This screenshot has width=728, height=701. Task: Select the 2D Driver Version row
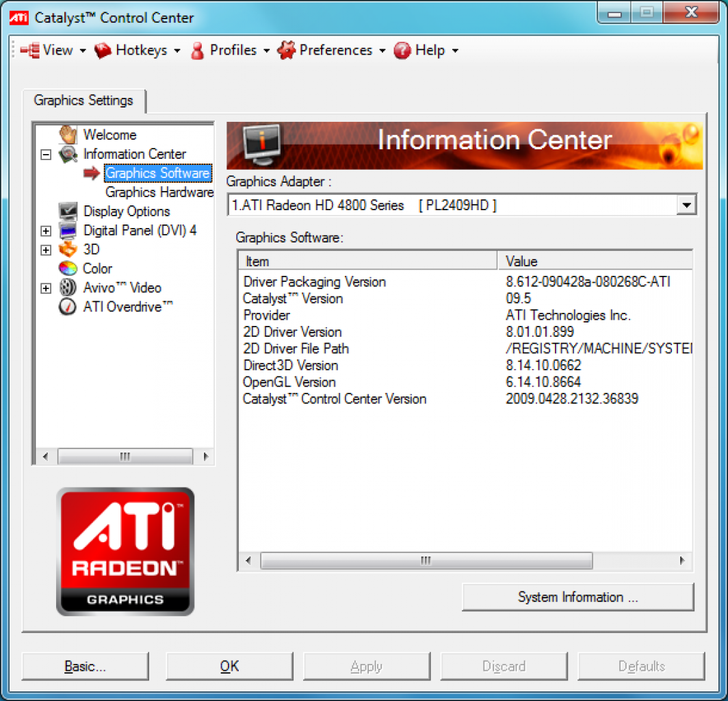(x=466, y=332)
